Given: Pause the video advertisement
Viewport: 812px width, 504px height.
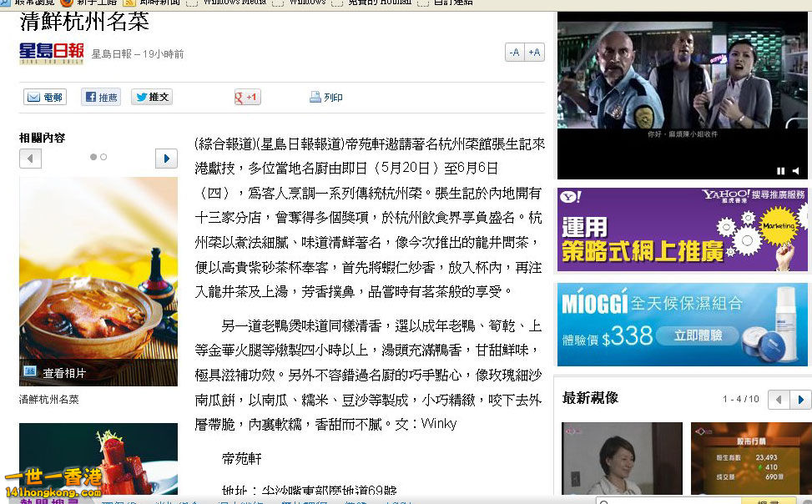Looking at the screenshot, I should tap(781, 171).
